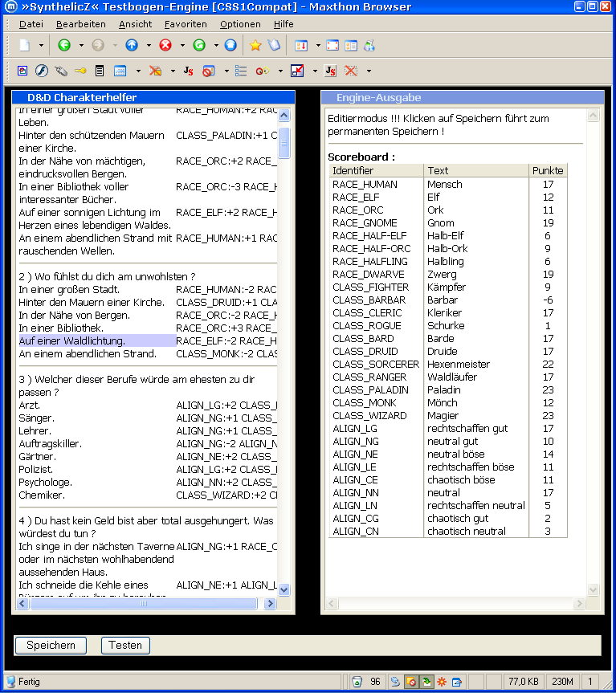Viewport: 616px width, 693px height.
Task: Click the new blank page icon
Action: [x=24, y=45]
